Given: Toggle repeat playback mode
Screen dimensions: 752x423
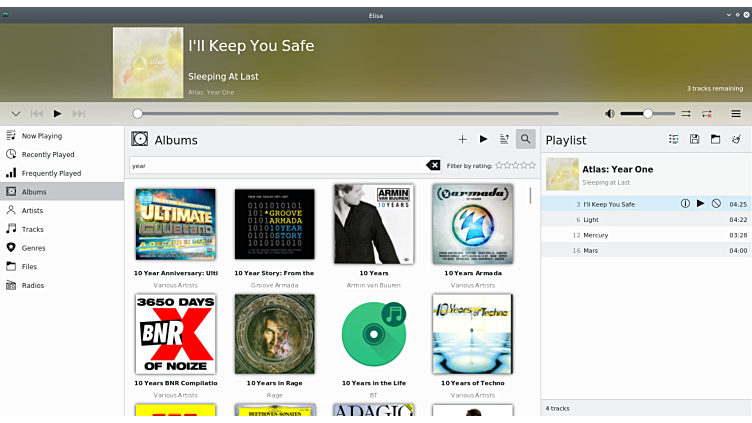Looking at the screenshot, I should [x=707, y=114].
